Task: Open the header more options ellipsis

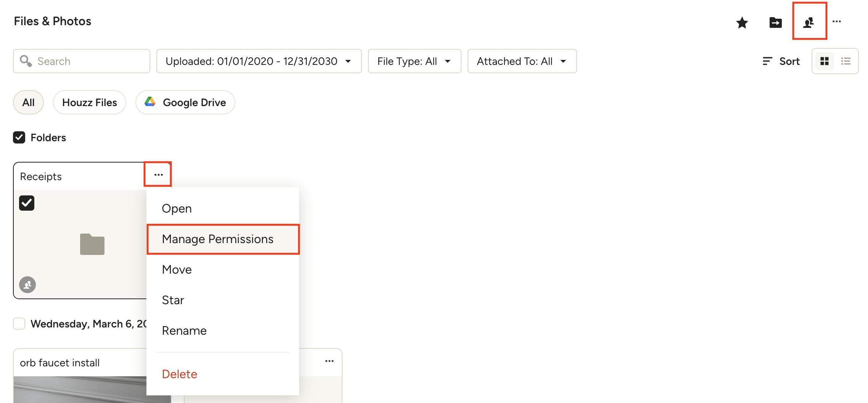Action: pos(837,22)
